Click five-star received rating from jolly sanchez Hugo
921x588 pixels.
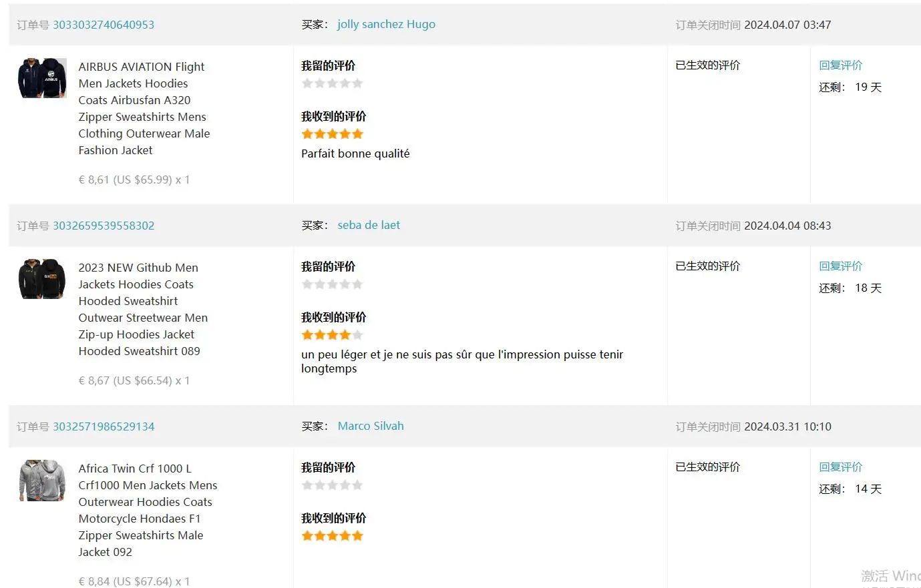tap(332, 134)
